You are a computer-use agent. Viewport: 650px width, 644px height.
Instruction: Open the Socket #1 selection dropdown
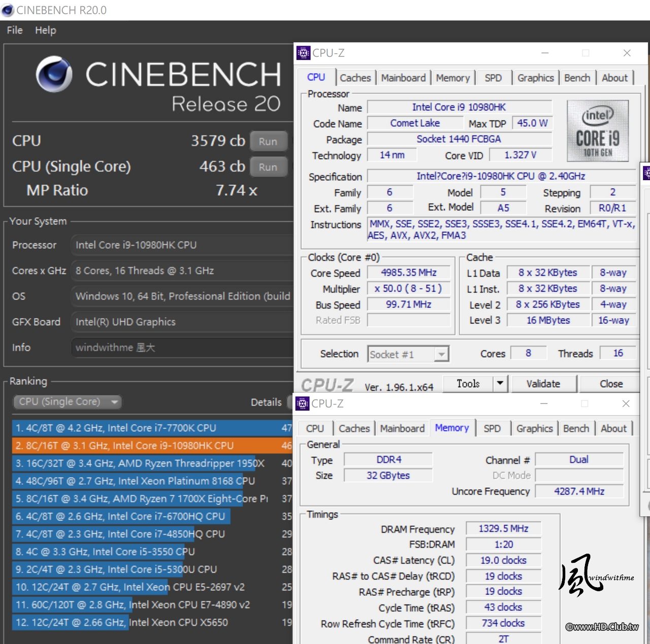tap(441, 354)
